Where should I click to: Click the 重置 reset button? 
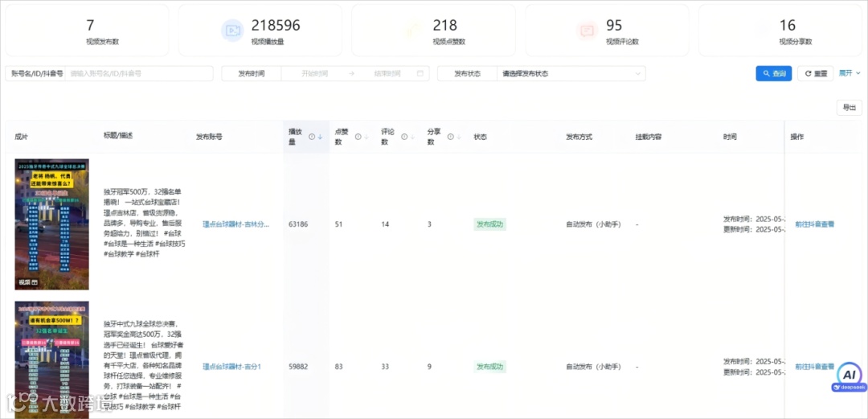coord(816,73)
